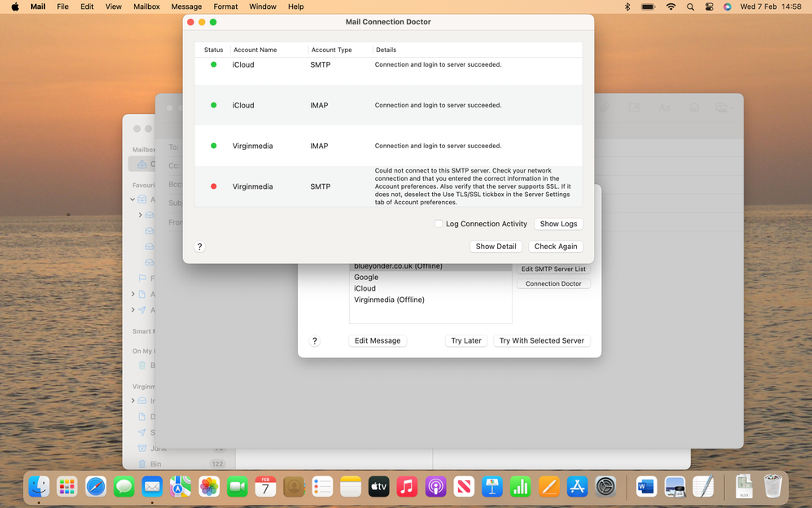Open Notes from the Dock
This screenshot has width=812, height=508.
pyautogui.click(x=351, y=487)
